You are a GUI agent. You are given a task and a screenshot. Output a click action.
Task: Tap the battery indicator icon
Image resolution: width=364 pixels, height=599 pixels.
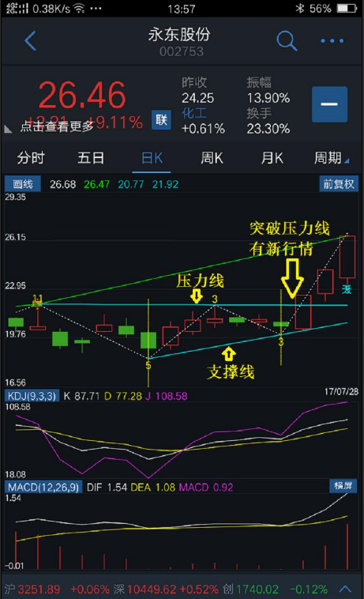tap(347, 8)
